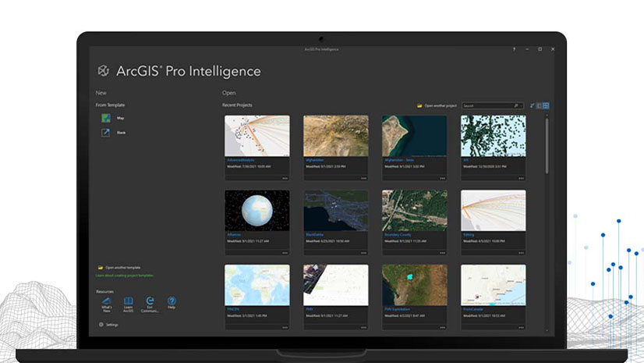Click folder icon next to Open another template
The image size is (644, 363).
coord(101,268)
